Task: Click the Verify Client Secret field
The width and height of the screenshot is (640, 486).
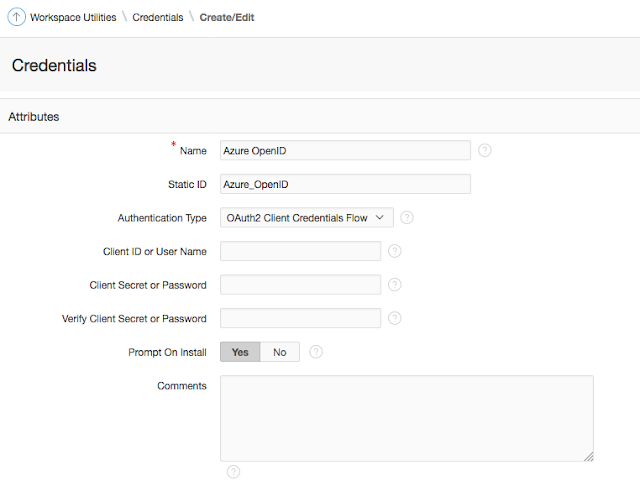Action: [300, 318]
